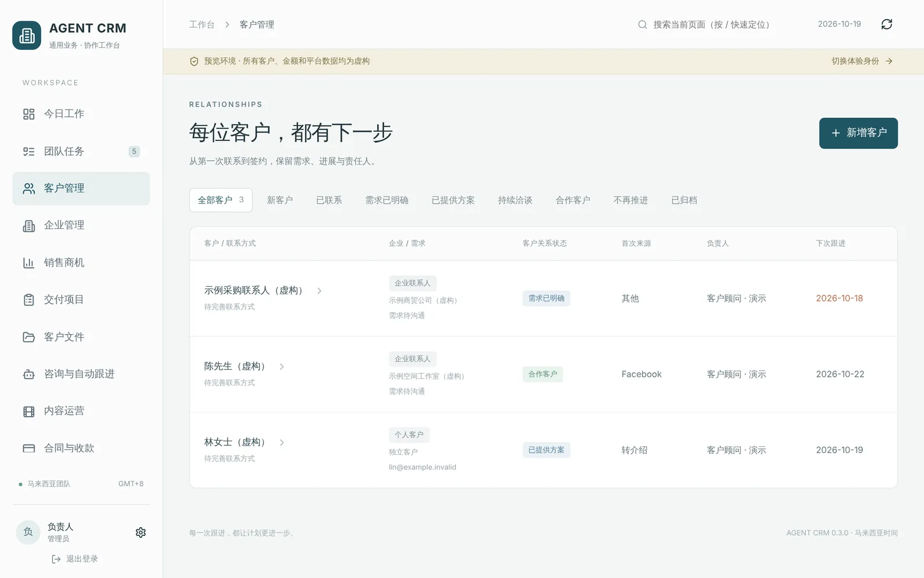Click the user avatar 负

tap(28, 532)
